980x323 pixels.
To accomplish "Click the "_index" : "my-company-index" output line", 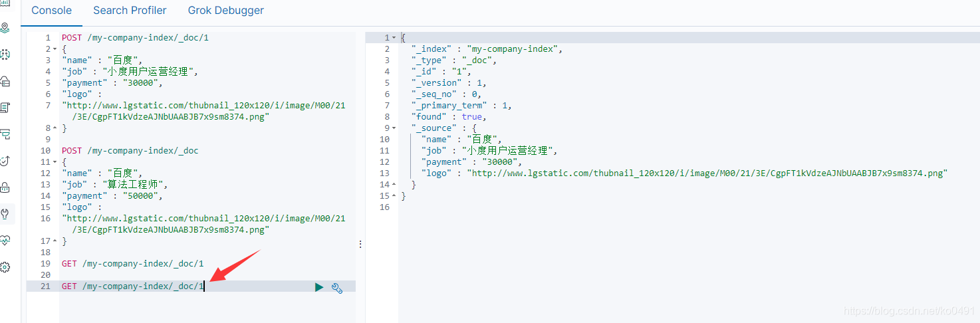I will click(487, 49).
